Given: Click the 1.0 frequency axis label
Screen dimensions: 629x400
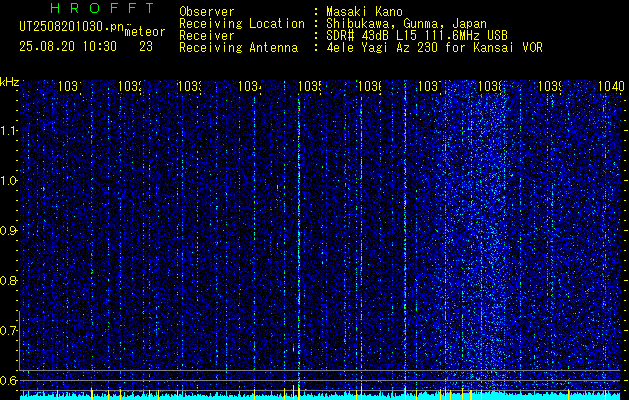Looking at the screenshot, I should (8, 181).
